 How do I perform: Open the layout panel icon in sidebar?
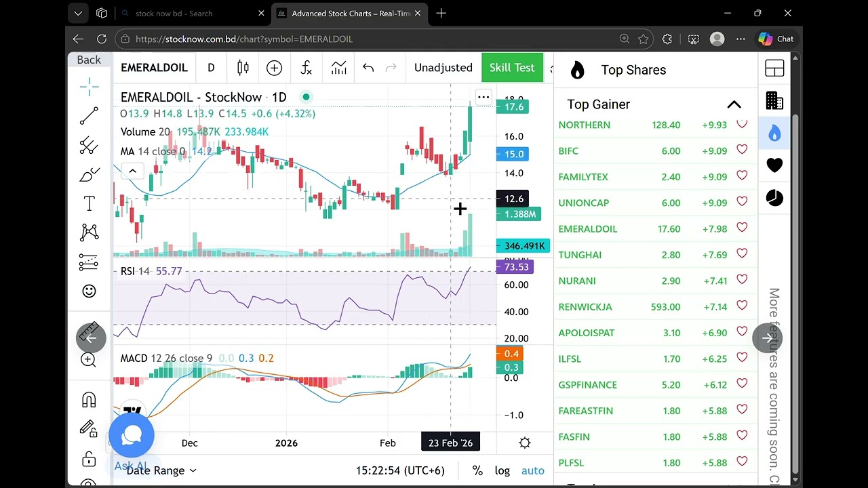pyautogui.click(x=774, y=68)
